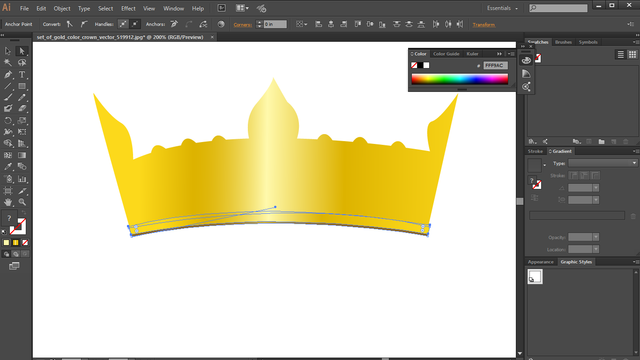The height and width of the screenshot is (360, 640).
Task: Open the File menu
Action: pos(24,8)
